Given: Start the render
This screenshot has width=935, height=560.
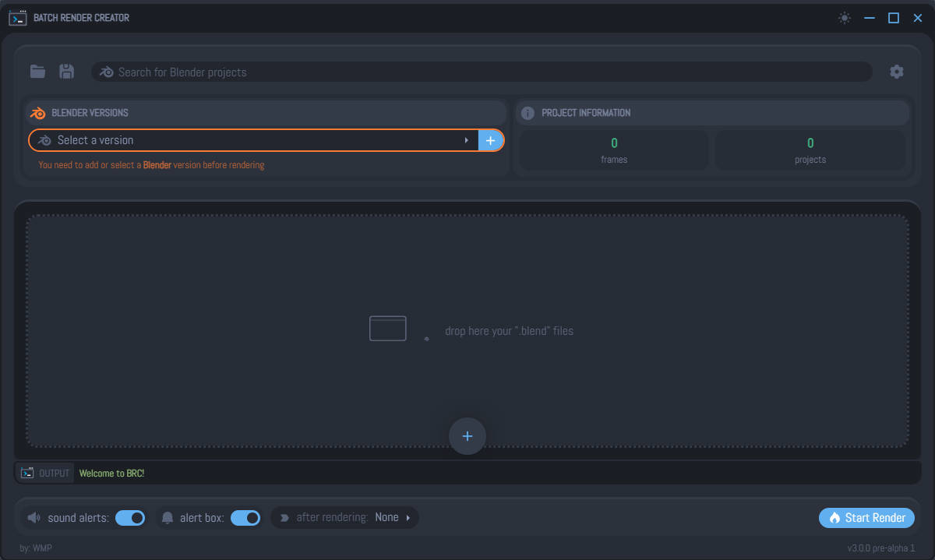Looking at the screenshot, I should pyautogui.click(x=866, y=518).
